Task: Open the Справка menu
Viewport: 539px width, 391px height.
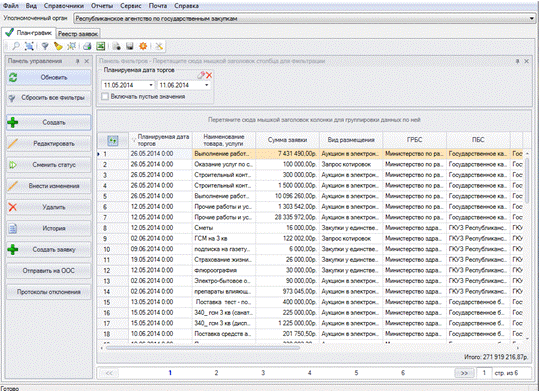Action: [x=186, y=6]
